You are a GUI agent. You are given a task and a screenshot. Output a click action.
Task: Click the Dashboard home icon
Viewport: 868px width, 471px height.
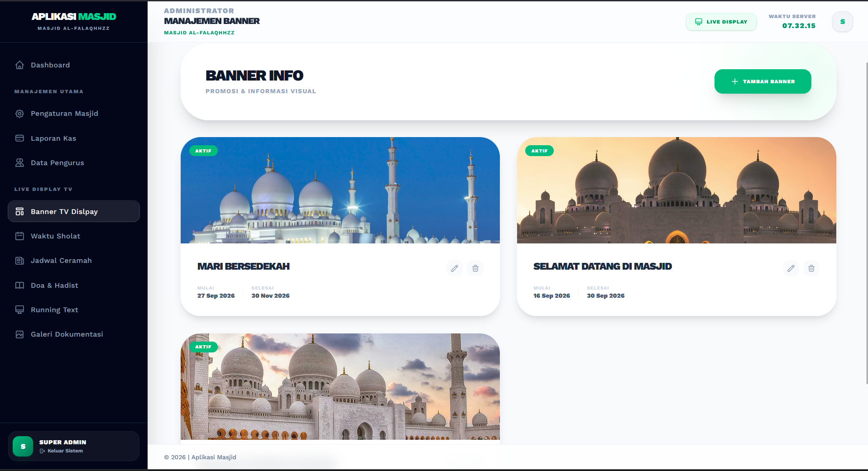tap(19, 65)
